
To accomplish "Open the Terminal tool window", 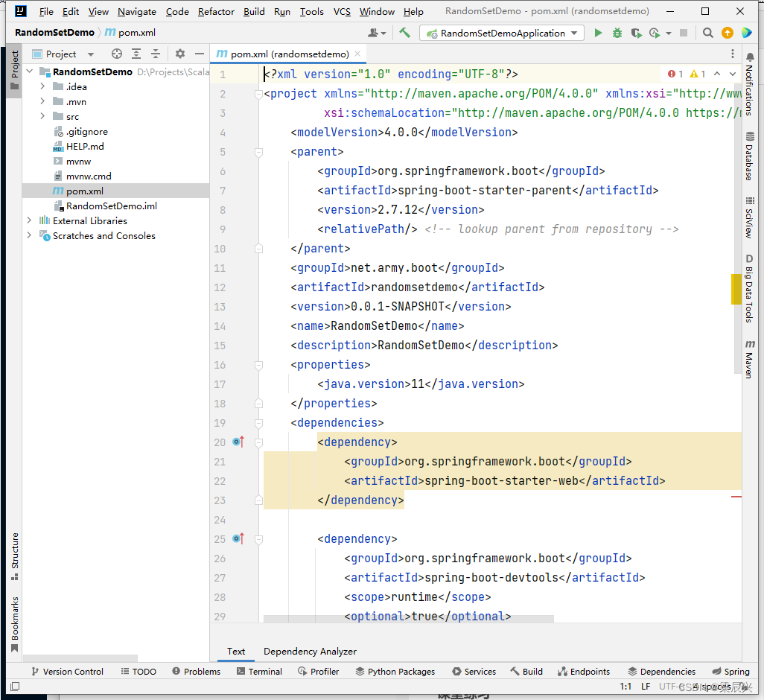I will 259,671.
